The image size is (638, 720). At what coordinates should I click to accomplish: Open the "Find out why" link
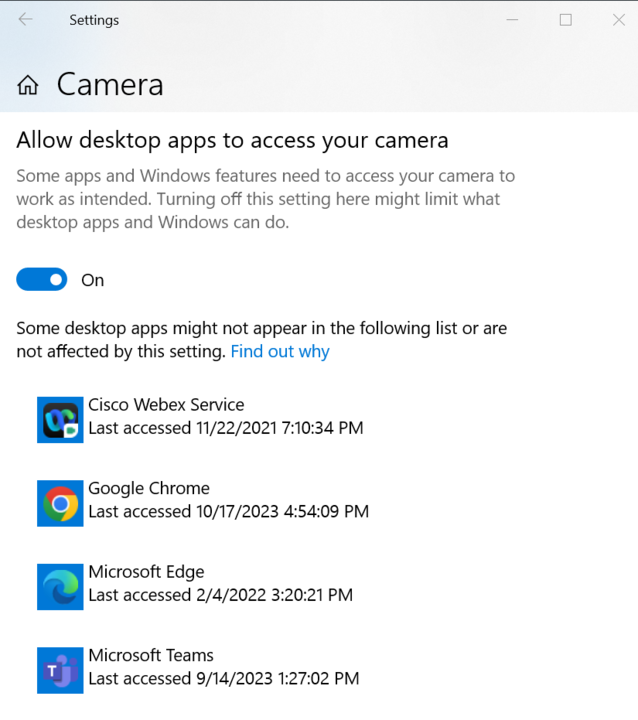coord(280,352)
